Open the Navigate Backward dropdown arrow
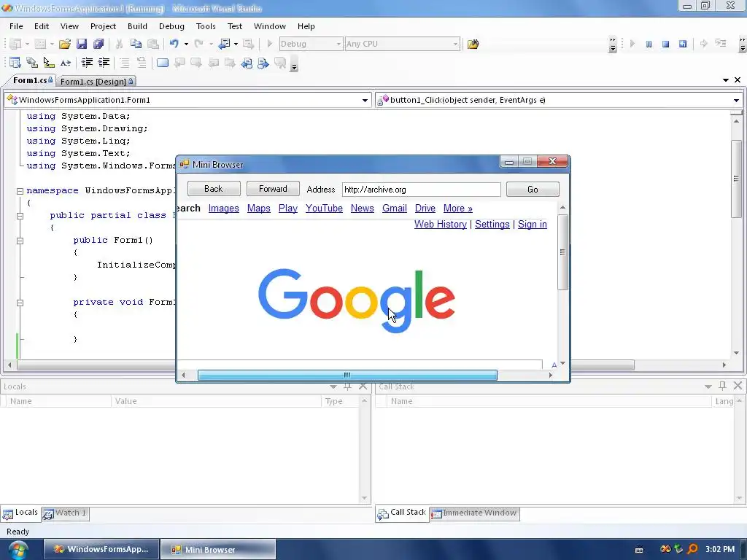 (236, 44)
